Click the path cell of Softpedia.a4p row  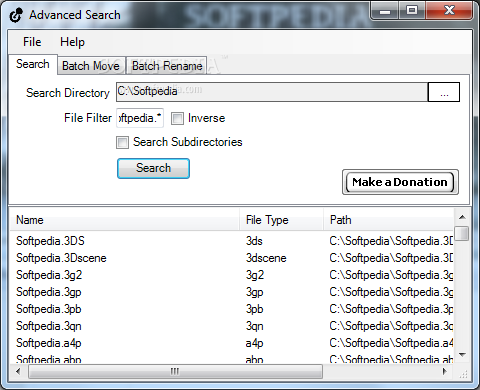pos(391,343)
